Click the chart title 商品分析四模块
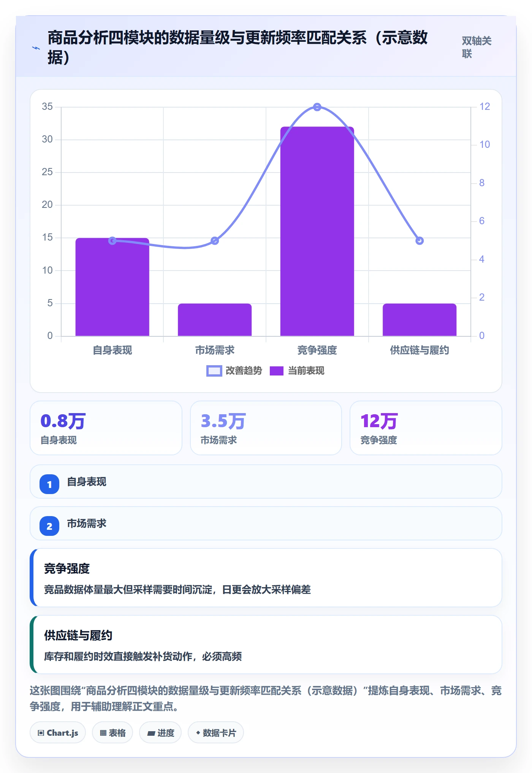Viewport: 532px width, 773px height. coord(238,48)
